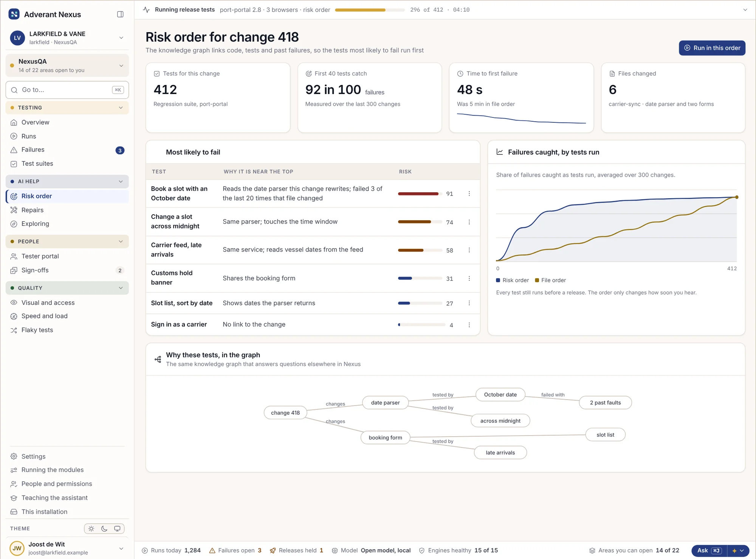Open row menu for October date test
756x559 pixels.
point(469,193)
